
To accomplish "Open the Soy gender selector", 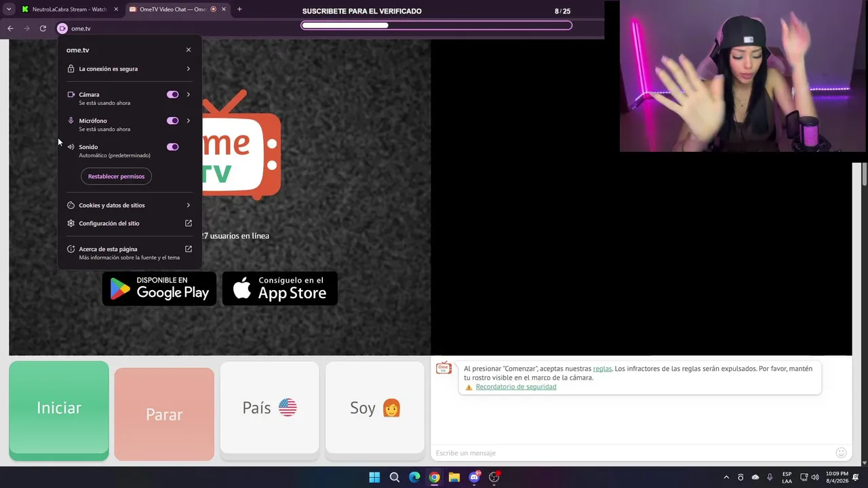I will [x=375, y=407].
